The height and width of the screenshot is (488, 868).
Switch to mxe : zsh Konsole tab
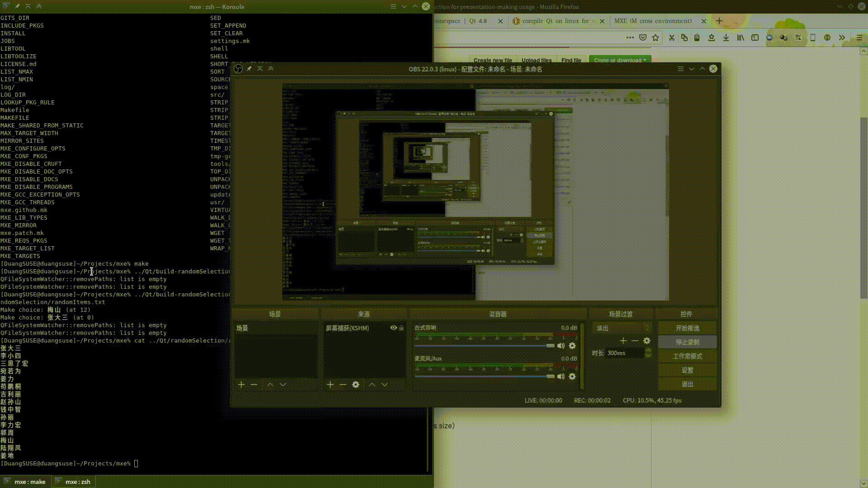click(x=74, y=482)
